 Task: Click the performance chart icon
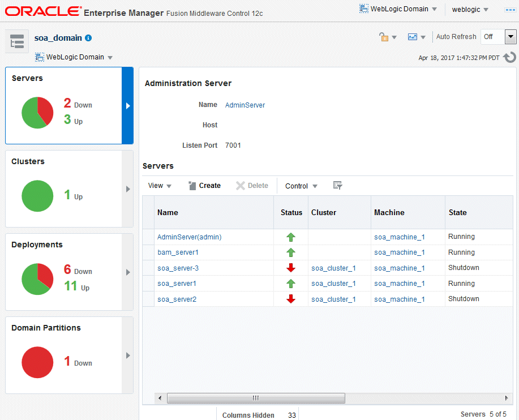coord(413,37)
